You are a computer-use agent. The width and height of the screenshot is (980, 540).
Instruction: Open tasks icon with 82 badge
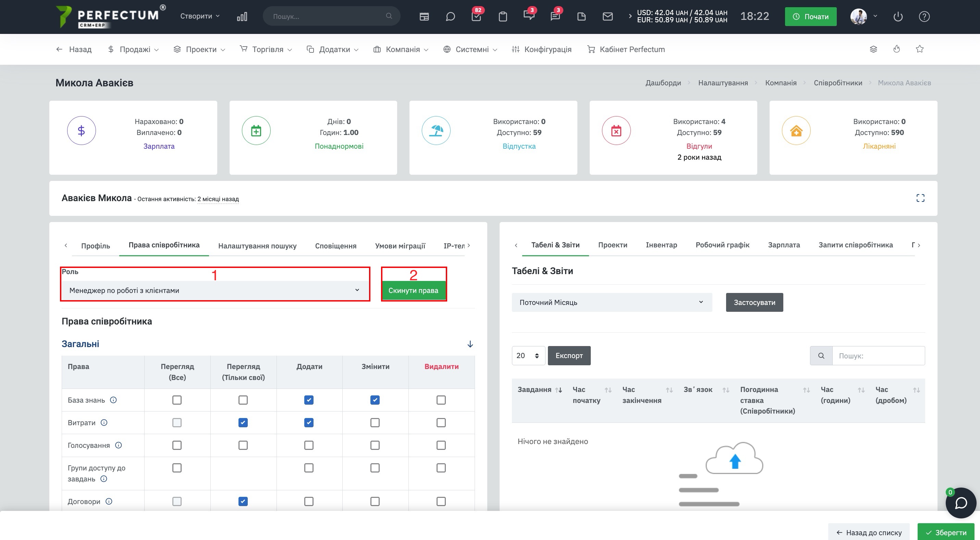(476, 16)
